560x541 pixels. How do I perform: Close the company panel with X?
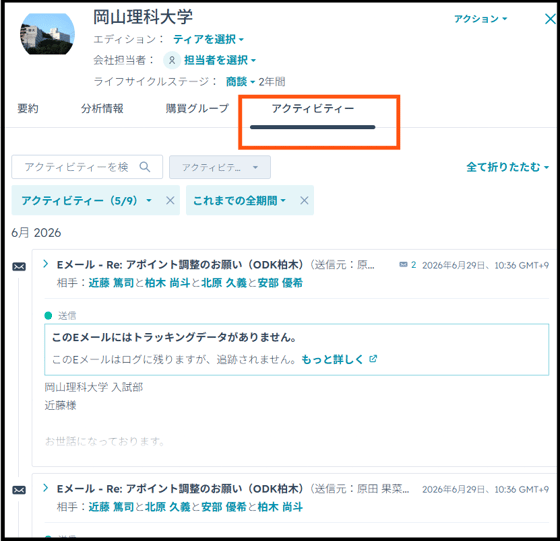coord(550,19)
